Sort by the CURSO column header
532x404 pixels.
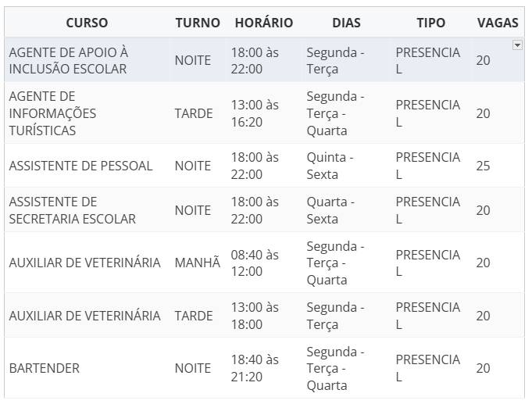pos(87,23)
